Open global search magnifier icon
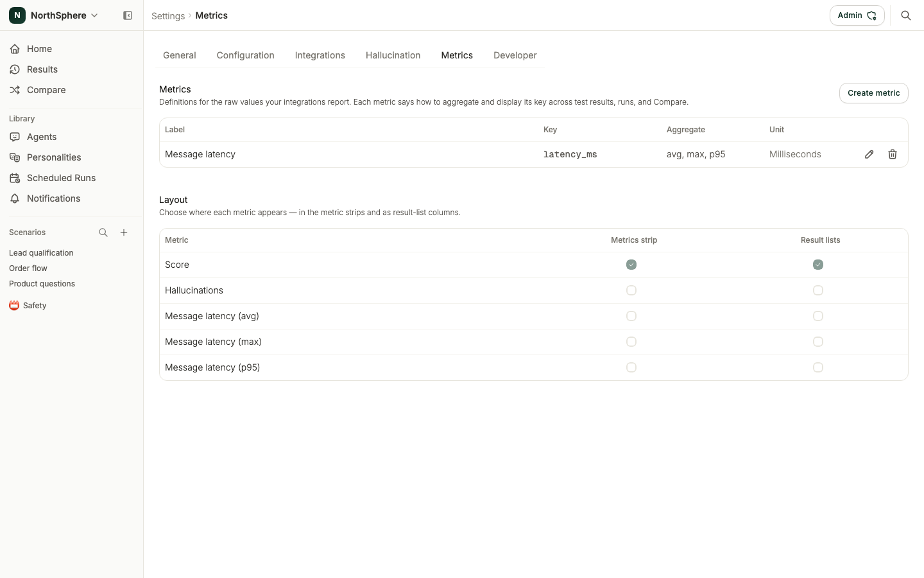Screen dimensions: 924x578 pyautogui.click(x=906, y=15)
